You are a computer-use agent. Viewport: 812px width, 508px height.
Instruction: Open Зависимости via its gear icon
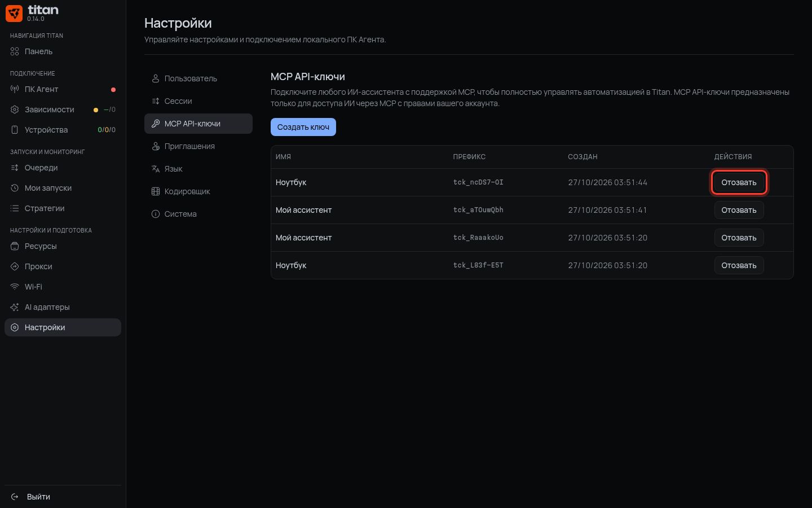15,110
